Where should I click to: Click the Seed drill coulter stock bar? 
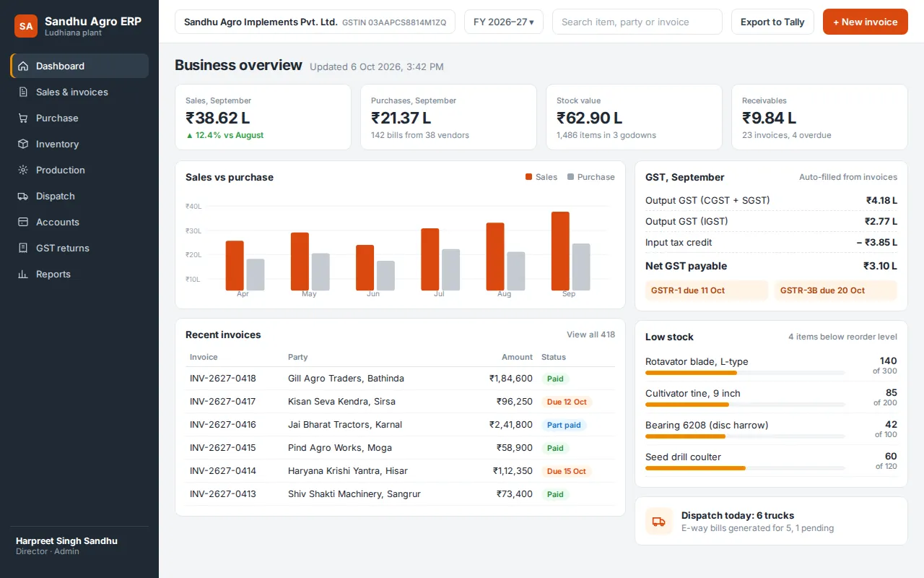click(745, 468)
